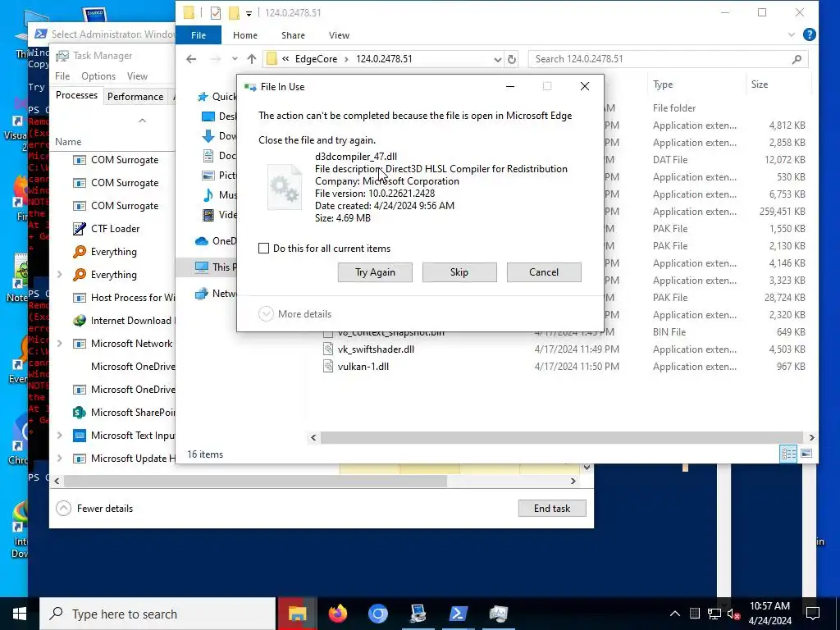Select Microsoft SharePoint process icon
This screenshot has height=630, width=840.
click(x=80, y=413)
